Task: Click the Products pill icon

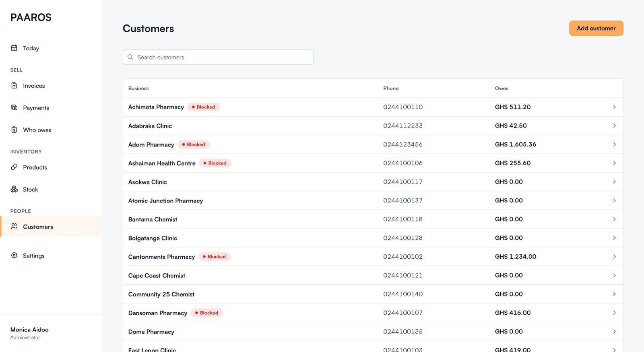Action: point(14,167)
